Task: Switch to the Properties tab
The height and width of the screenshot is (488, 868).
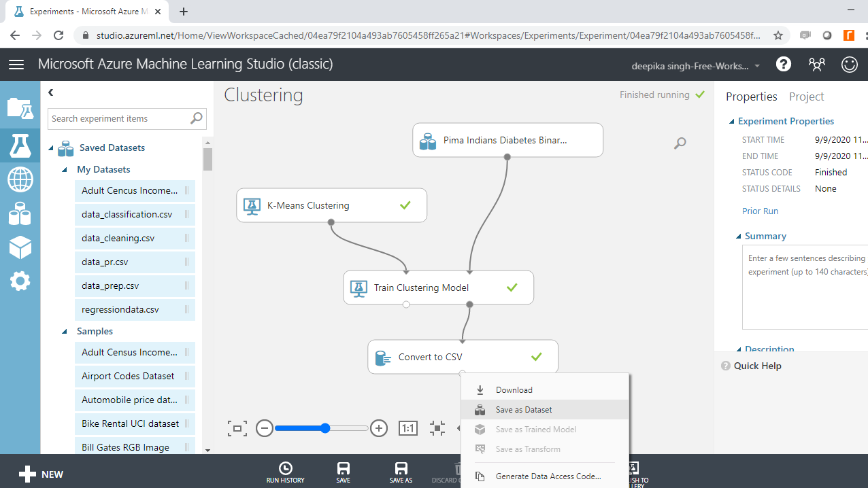Action: click(751, 97)
